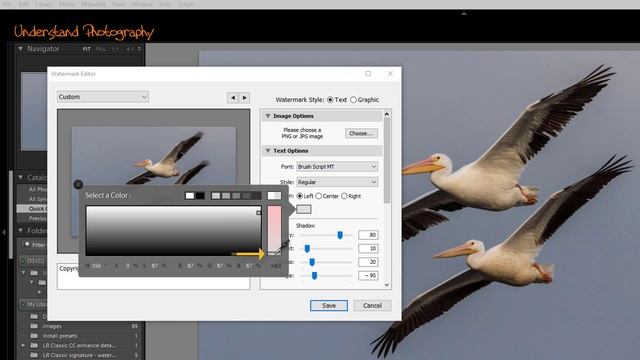Go to next preview photo in Watermark Editor
The width and height of the screenshot is (640, 360).
[x=244, y=98]
